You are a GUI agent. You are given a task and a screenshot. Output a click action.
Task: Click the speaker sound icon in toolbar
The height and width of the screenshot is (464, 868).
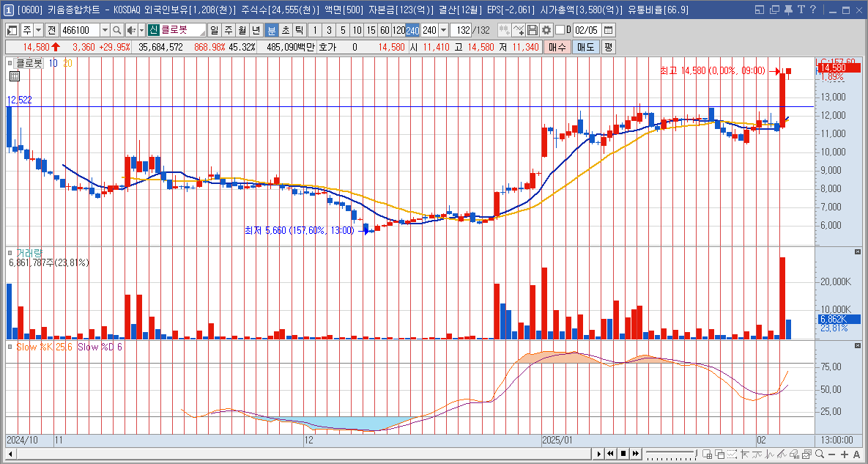[130, 31]
